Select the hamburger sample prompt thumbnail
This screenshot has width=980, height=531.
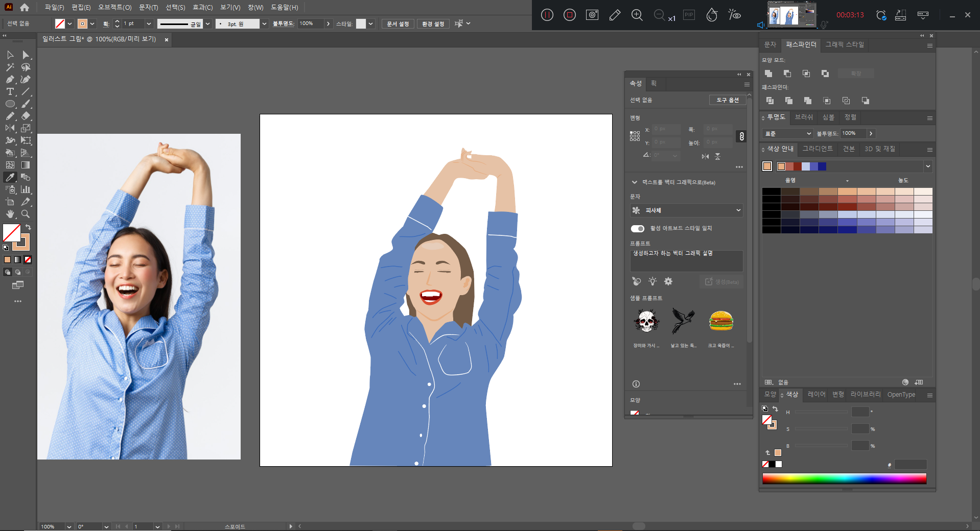tap(721, 321)
